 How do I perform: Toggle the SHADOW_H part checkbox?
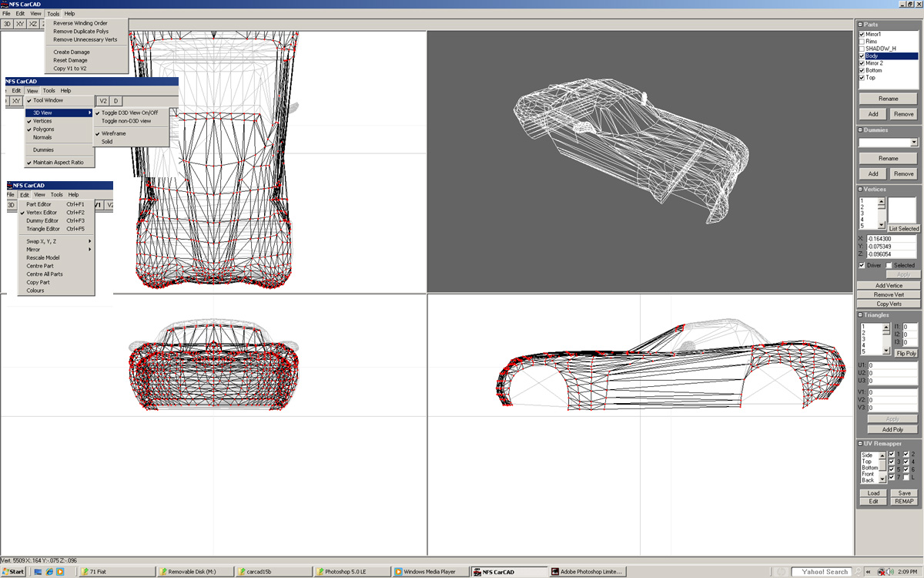862,49
